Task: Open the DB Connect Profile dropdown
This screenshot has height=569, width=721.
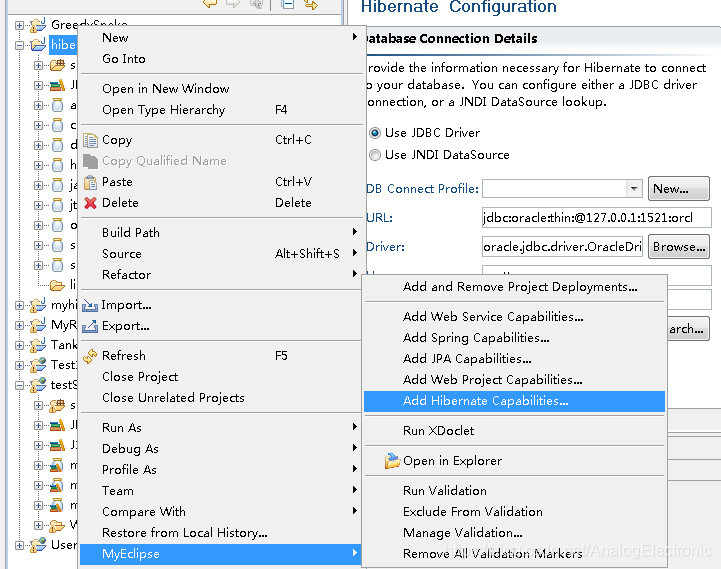Action: 634,189
